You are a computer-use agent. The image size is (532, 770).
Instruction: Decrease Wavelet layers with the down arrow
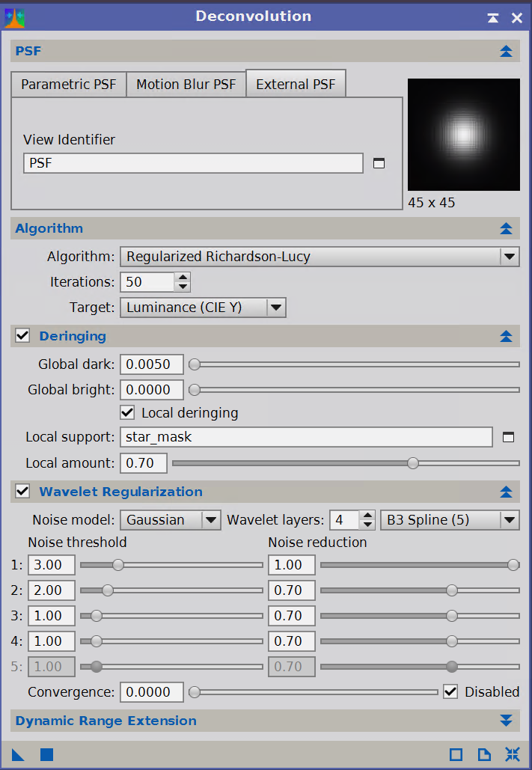point(367,525)
